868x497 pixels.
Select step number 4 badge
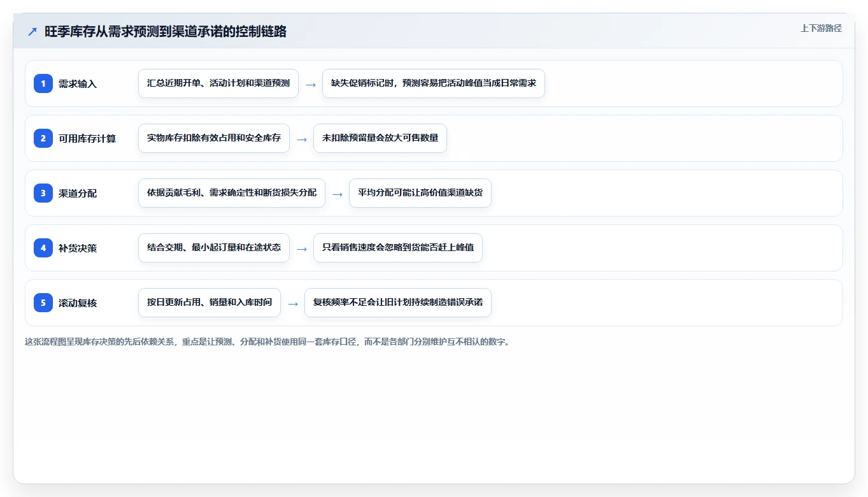tap(43, 248)
